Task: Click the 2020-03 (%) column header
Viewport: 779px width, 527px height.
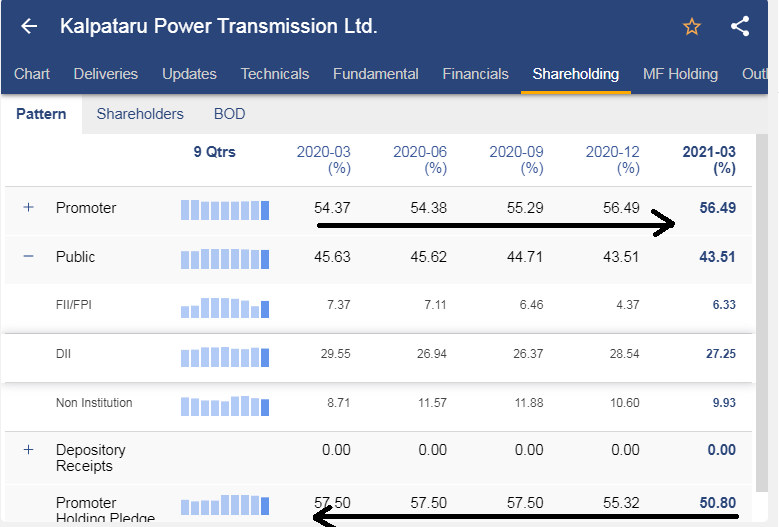Action: point(323,159)
